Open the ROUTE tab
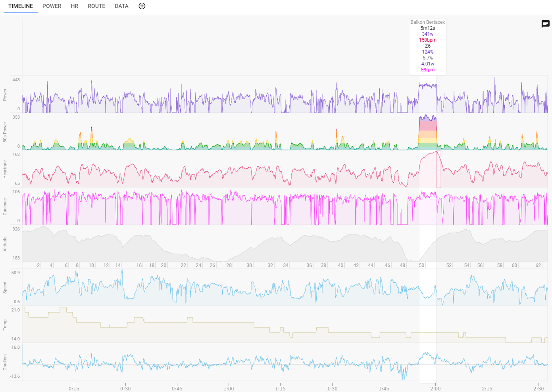 click(x=96, y=6)
